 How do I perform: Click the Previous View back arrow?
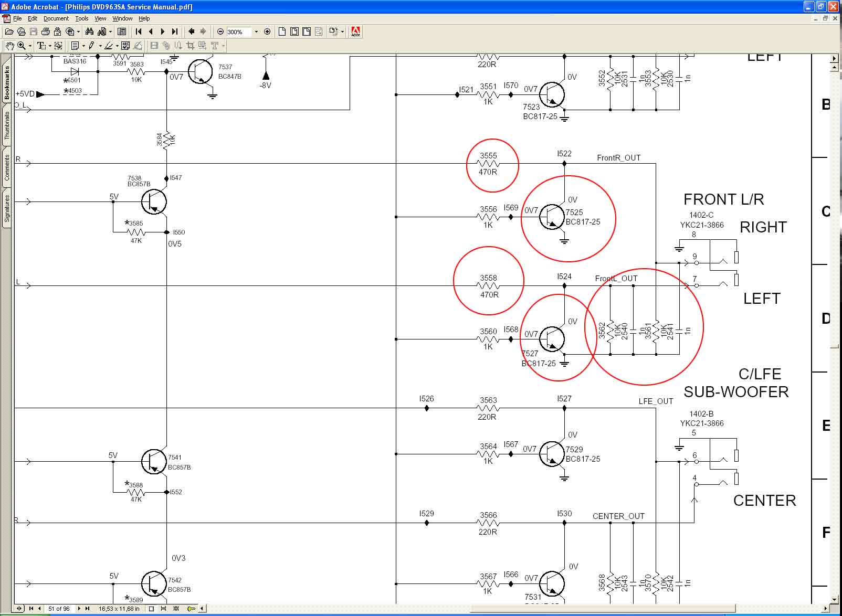(x=191, y=31)
